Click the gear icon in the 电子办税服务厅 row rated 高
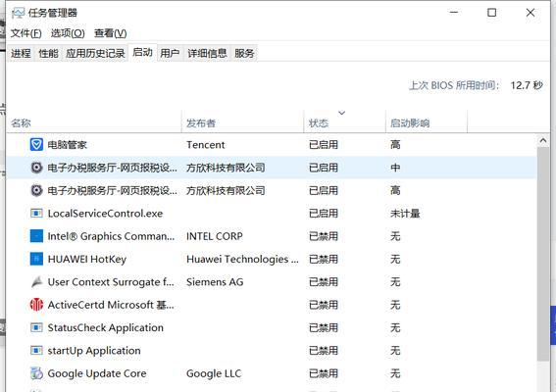 pyautogui.click(x=36, y=190)
